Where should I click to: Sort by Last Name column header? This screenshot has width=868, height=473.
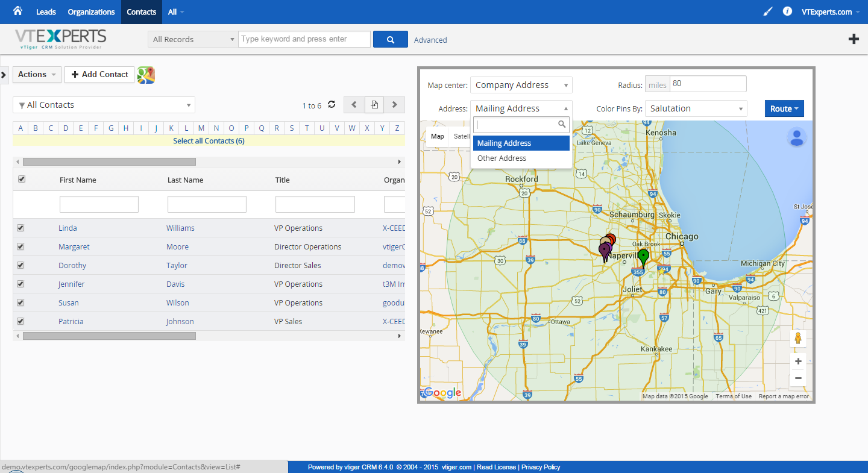pos(185,180)
